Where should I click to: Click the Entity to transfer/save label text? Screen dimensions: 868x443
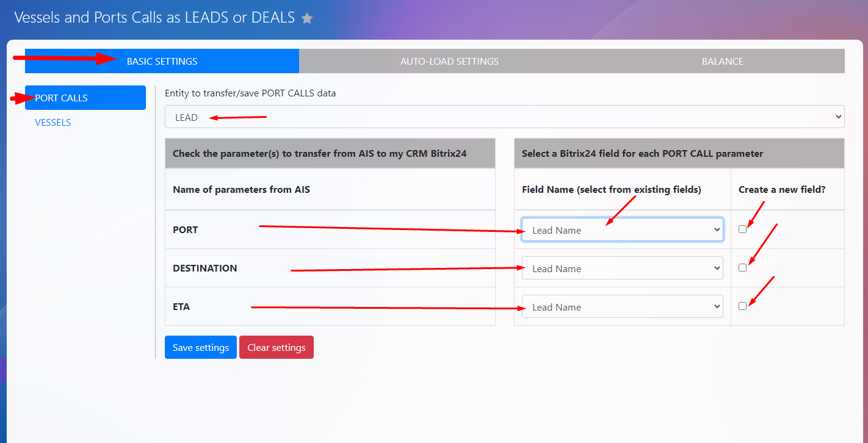click(250, 93)
